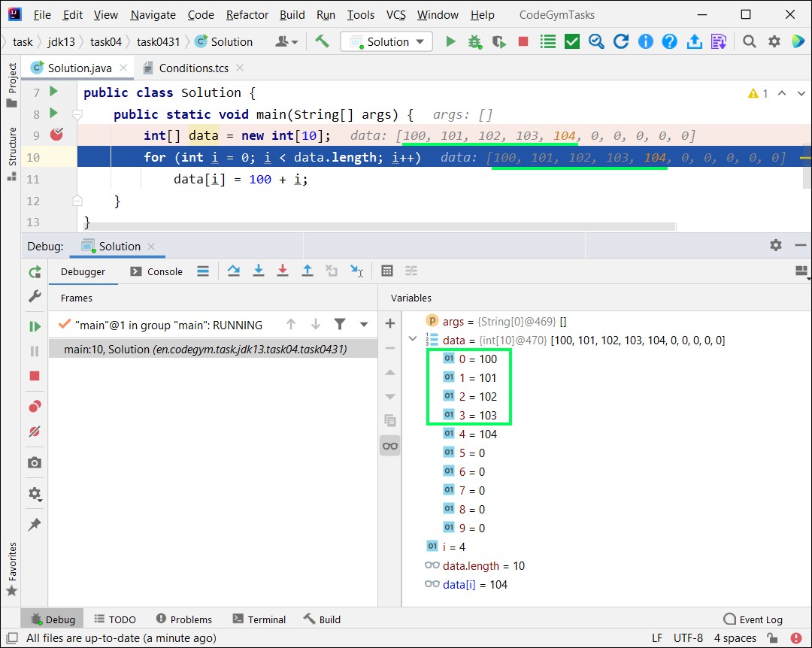Toggle read-only lock icon in status bar

point(772,637)
